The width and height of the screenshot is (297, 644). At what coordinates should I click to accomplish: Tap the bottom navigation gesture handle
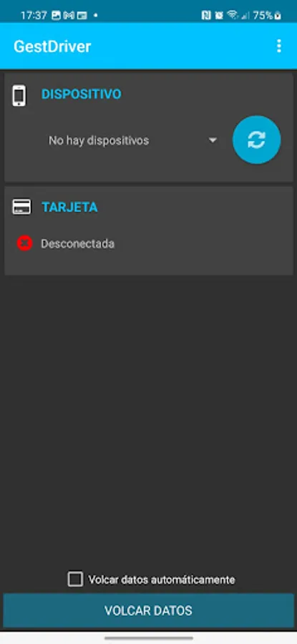pos(148,638)
